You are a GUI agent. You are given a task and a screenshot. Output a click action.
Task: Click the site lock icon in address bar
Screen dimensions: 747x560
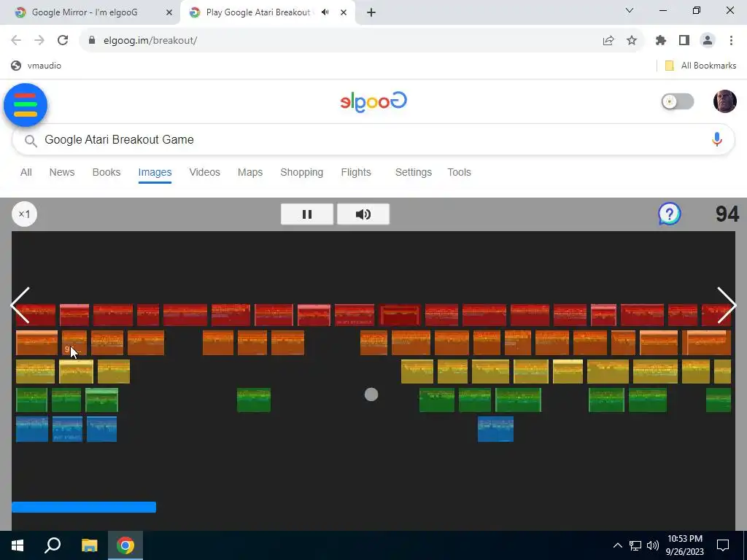point(92,41)
